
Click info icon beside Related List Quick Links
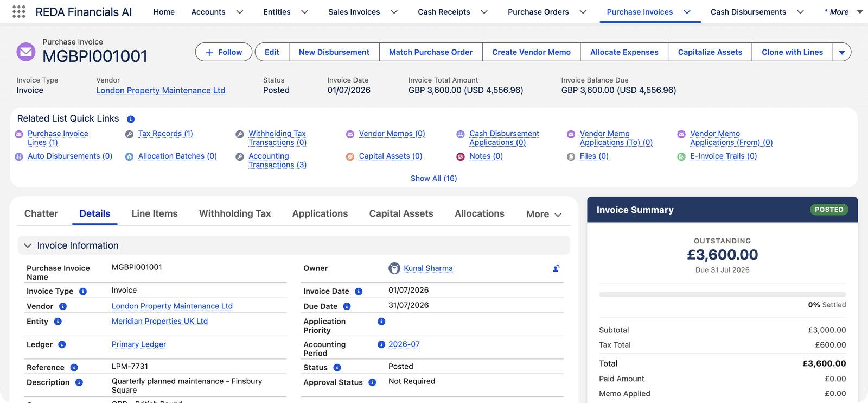click(131, 119)
